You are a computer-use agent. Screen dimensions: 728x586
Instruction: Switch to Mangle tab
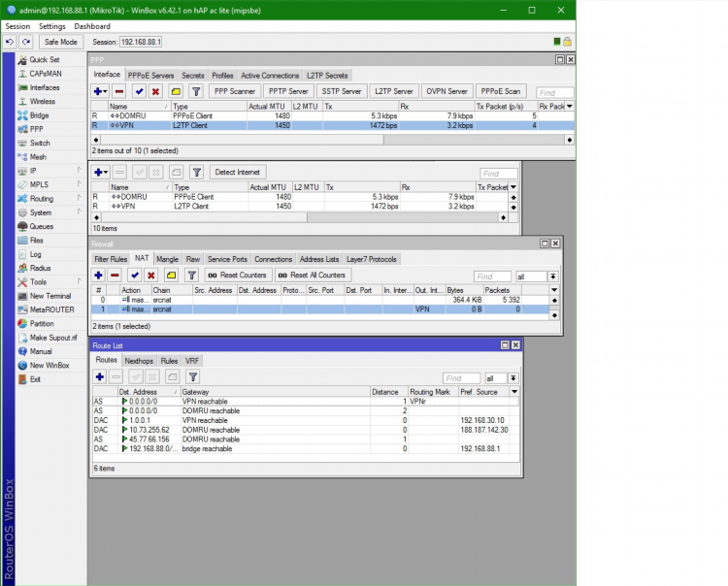[167, 259]
